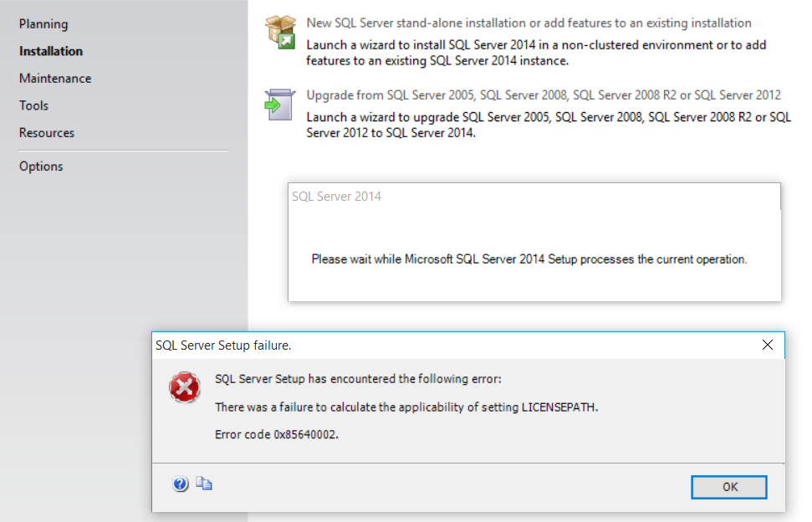The height and width of the screenshot is (522, 812).
Task: Open the Tools section
Action: 33,105
